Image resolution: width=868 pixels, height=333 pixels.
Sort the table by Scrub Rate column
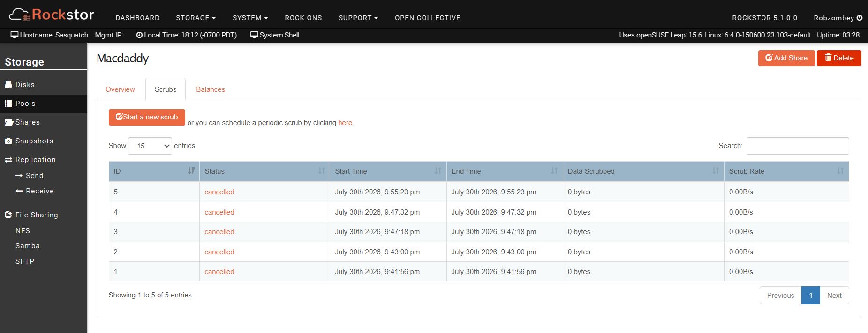click(x=786, y=171)
